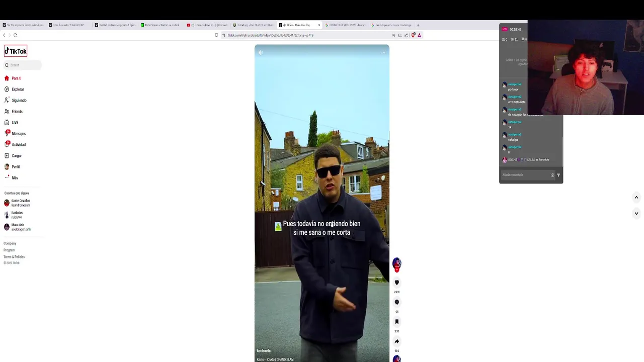Open comments with the speech bubble icon
The height and width of the screenshot is (362, 644).
[x=396, y=302]
